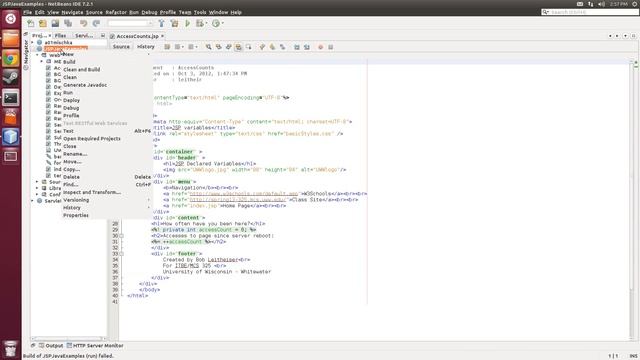The height and width of the screenshot is (360, 640).
Task: Close the AccessCounts.jsp editor tab
Action: [162, 36]
